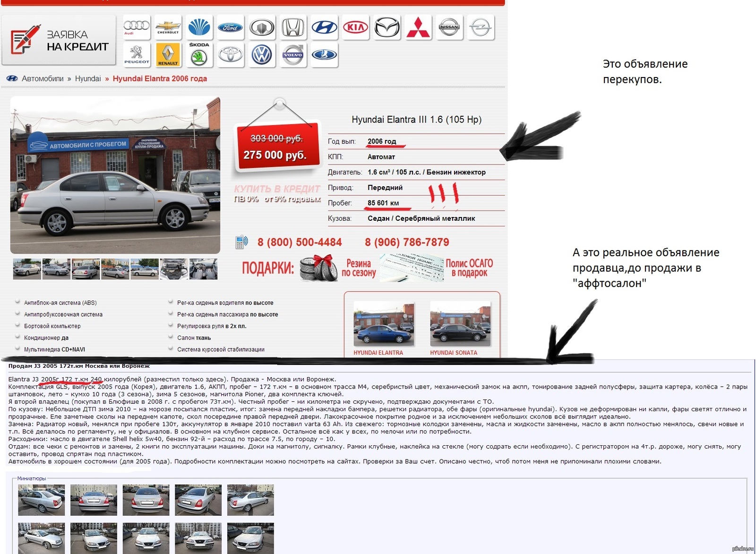Viewport: 756px width, 554px height.
Task: Click the HYUNDAI SONATA related link text
Action: click(454, 353)
